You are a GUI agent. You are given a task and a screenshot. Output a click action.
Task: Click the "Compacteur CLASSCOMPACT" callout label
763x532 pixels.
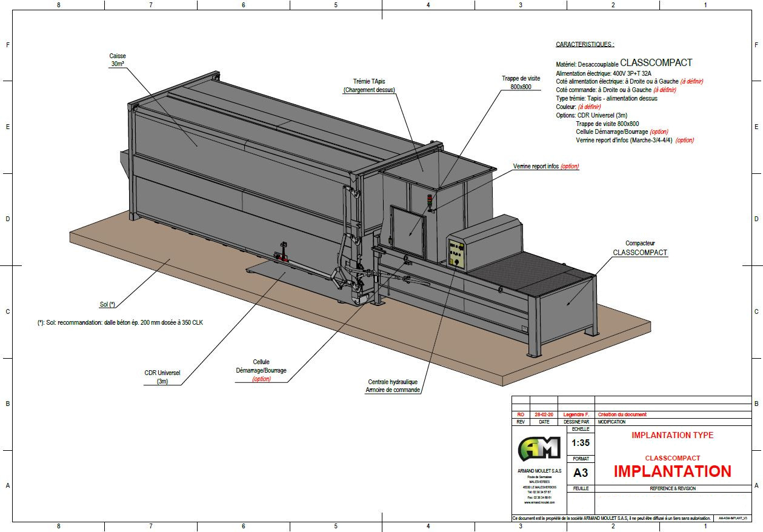640,248
